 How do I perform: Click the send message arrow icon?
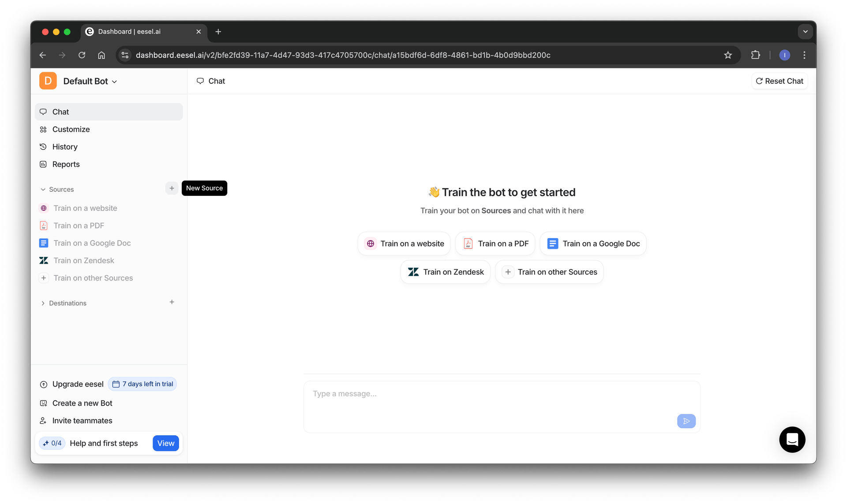[686, 421]
